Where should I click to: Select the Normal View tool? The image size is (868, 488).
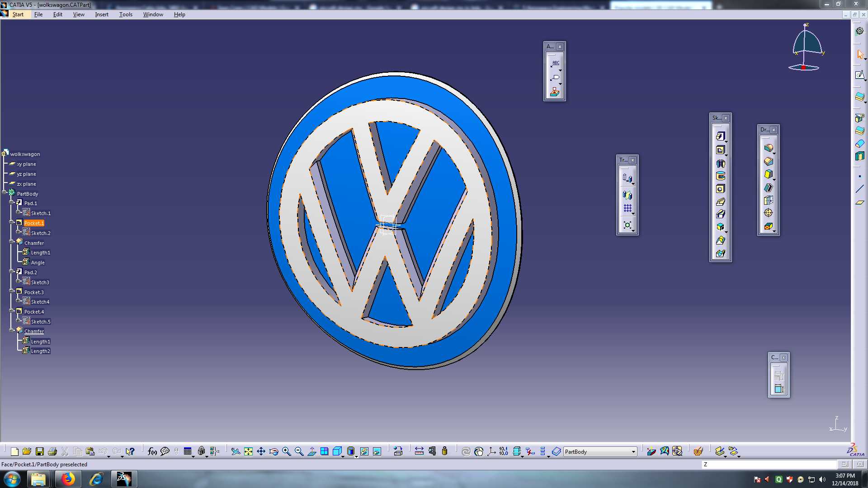click(x=311, y=451)
